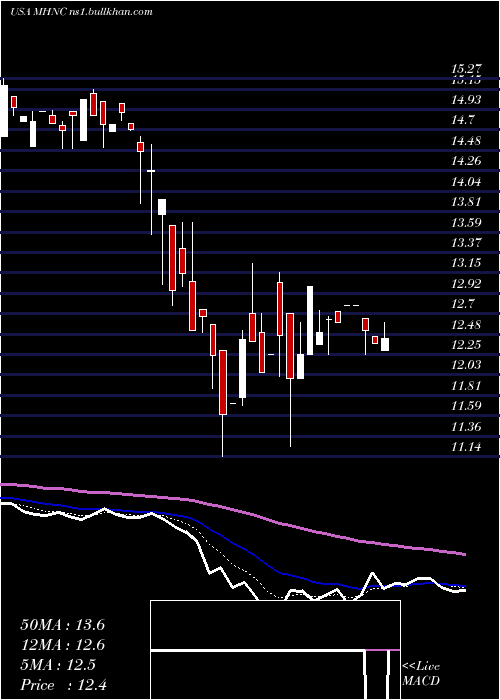Click the 11.81 price axis label
Image resolution: width=500 pixels, height=700 pixels.
[x=466, y=386]
